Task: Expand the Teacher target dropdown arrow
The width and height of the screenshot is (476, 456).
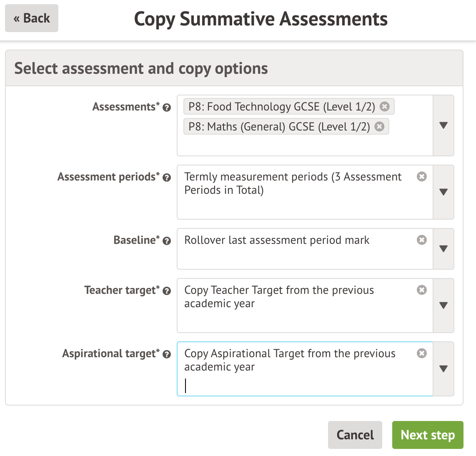Action: 443,306
